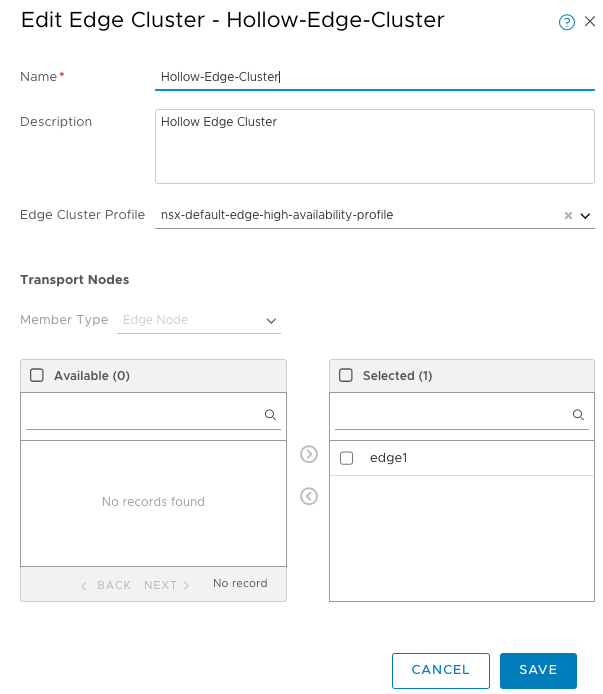
Task: Check the edge1 transport node checkbox
Action: coord(347,458)
